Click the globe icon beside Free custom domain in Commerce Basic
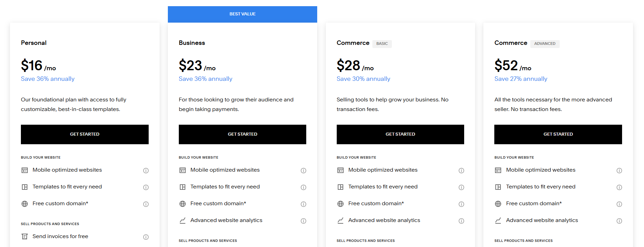Image resolution: width=644 pixels, height=247 pixels. coord(340,203)
